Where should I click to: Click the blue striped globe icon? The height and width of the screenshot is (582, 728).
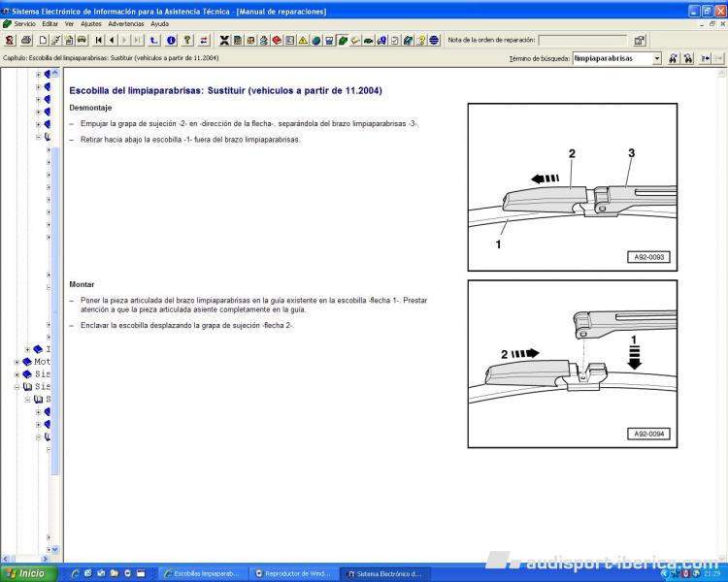coord(434,41)
